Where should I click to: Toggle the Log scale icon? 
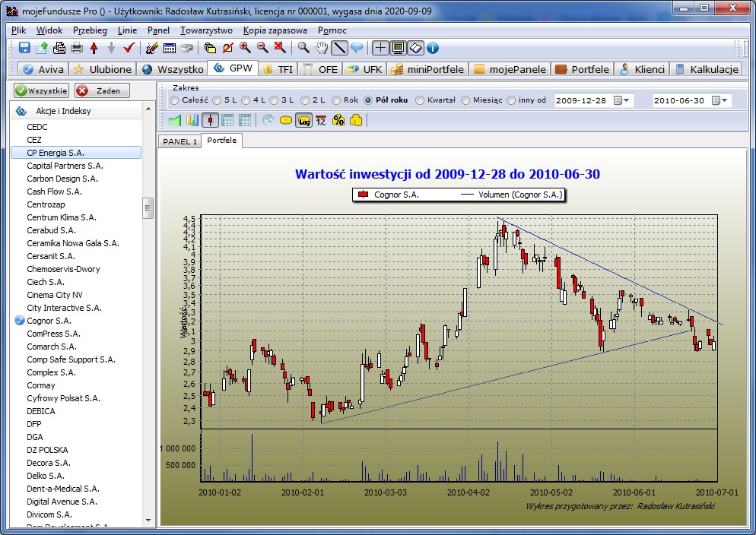tap(303, 120)
